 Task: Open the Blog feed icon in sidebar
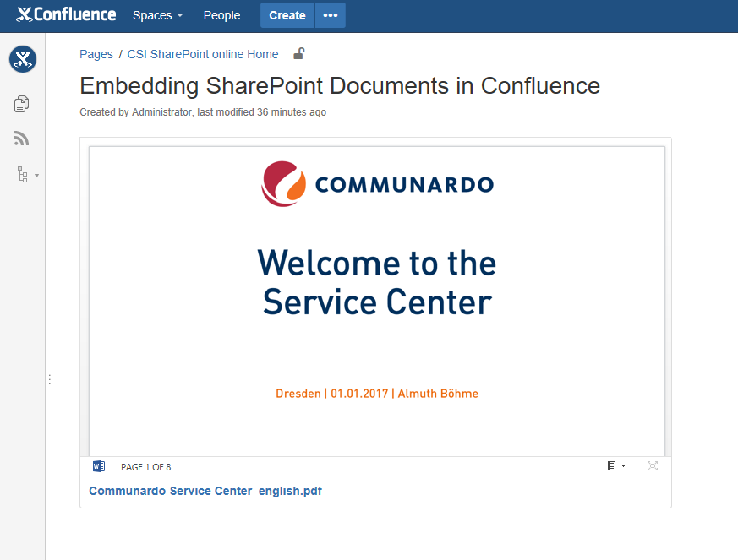click(x=22, y=139)
